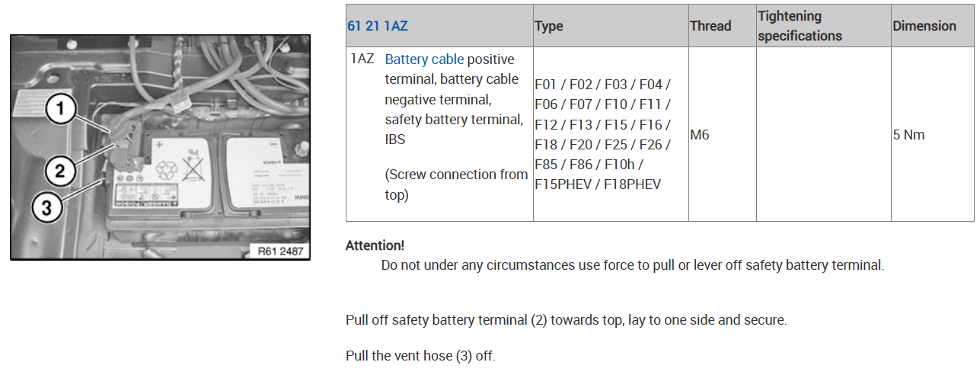Screen dimensions: 980x375
Task: Open the 61 21 1AZ link
Action: click(x=377, y=26)
